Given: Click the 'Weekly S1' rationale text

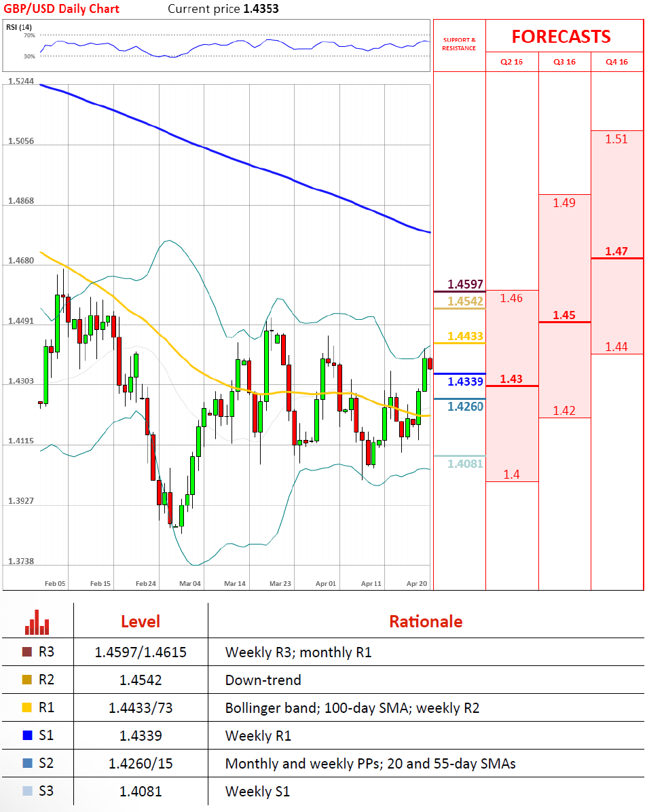Looking at the screenshot, I should click(x=257, y=792).
